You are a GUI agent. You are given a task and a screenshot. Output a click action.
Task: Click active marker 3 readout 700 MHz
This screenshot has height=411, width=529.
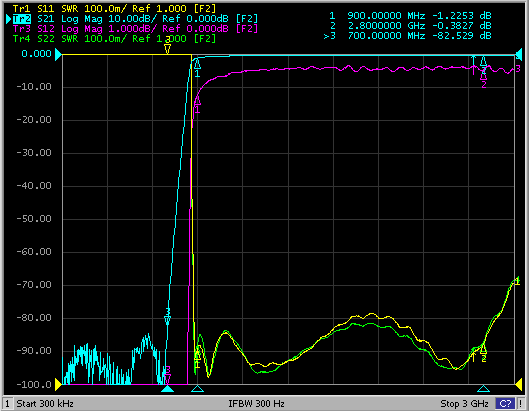coord(407,36)
